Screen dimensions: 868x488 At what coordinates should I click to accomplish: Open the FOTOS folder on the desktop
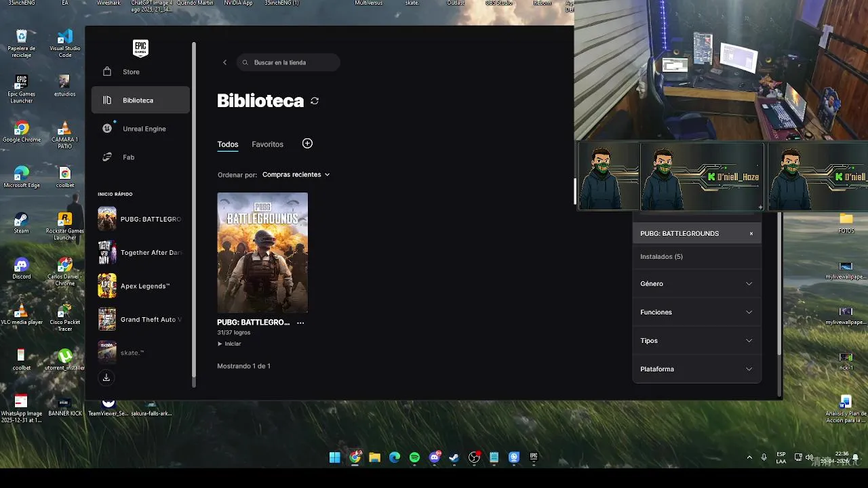tap(846, 223)
